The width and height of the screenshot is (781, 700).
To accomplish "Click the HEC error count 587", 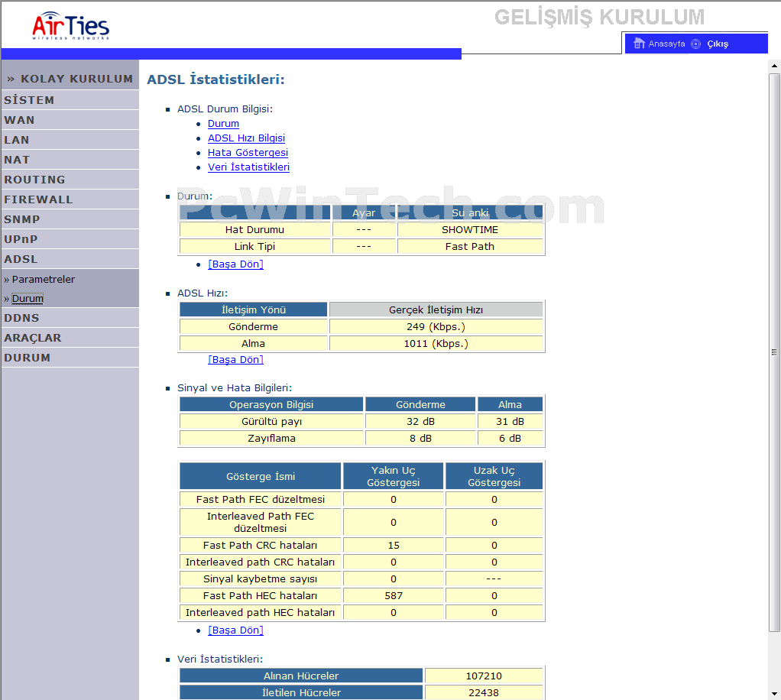I will 393,596.
